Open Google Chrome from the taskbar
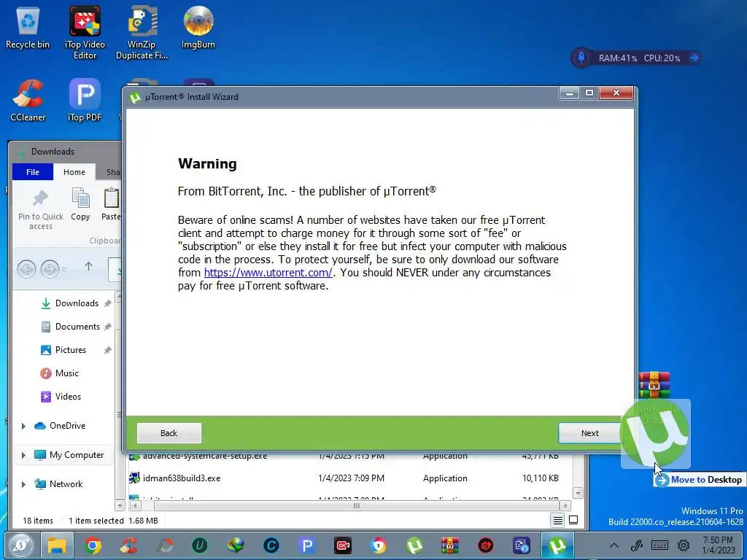Screen dimensions: 747x560 point(93,545)
